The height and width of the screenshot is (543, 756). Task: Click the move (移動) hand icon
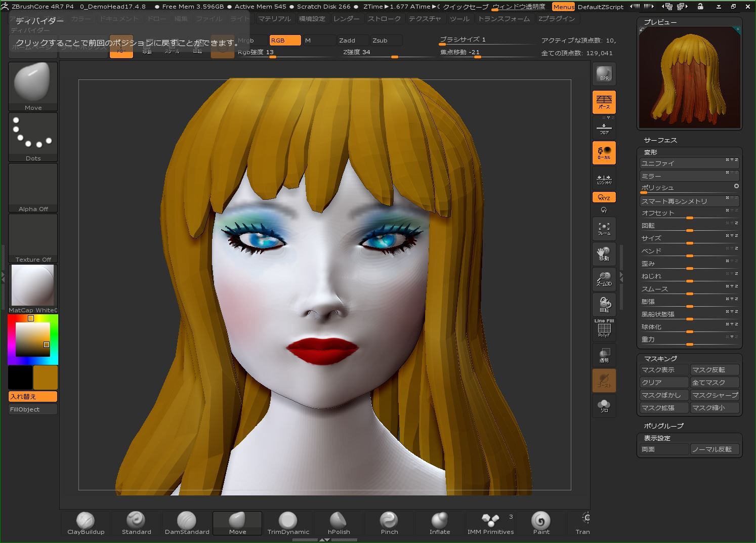604,254
